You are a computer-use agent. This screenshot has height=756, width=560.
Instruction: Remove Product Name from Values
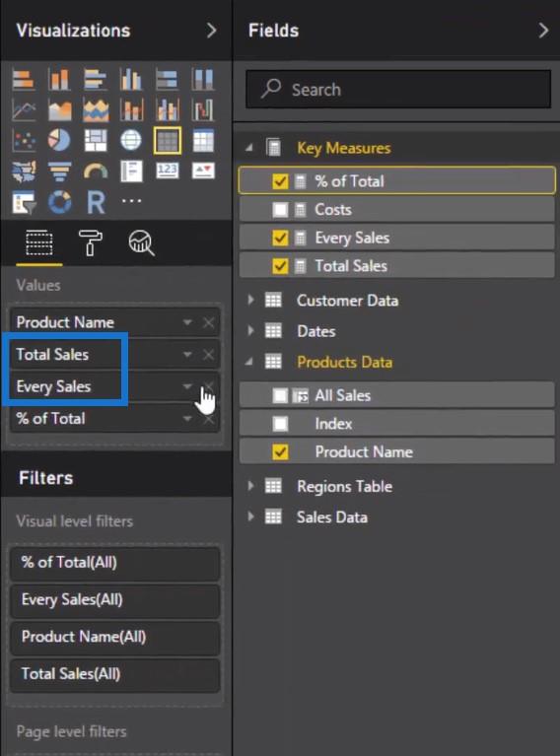click(208, 322)
